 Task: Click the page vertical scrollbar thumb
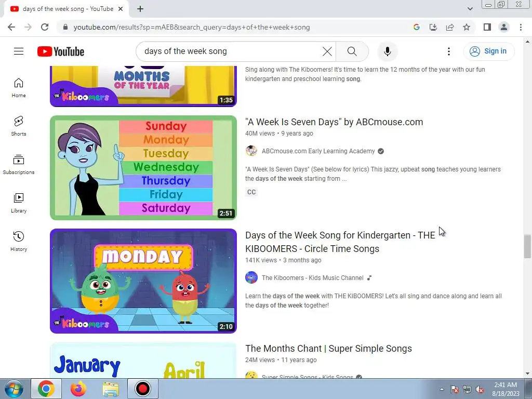click(527, 246)
